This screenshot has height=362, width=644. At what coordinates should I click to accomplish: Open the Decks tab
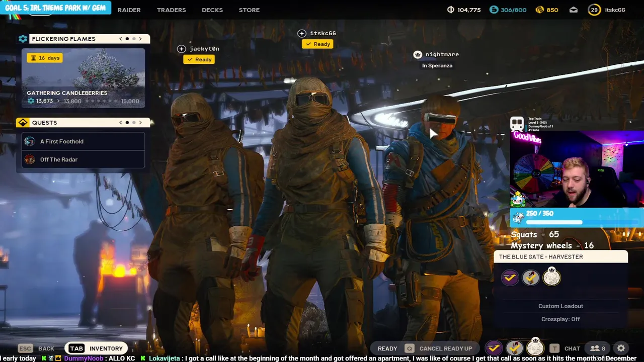pyautogui.click(x=212, y=10)
